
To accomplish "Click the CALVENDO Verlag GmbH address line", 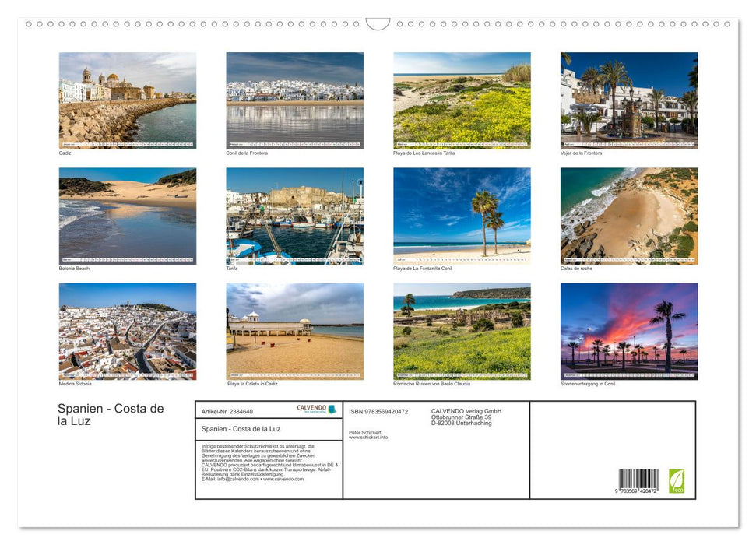I will pyautogui.click(x=466, y=411).
